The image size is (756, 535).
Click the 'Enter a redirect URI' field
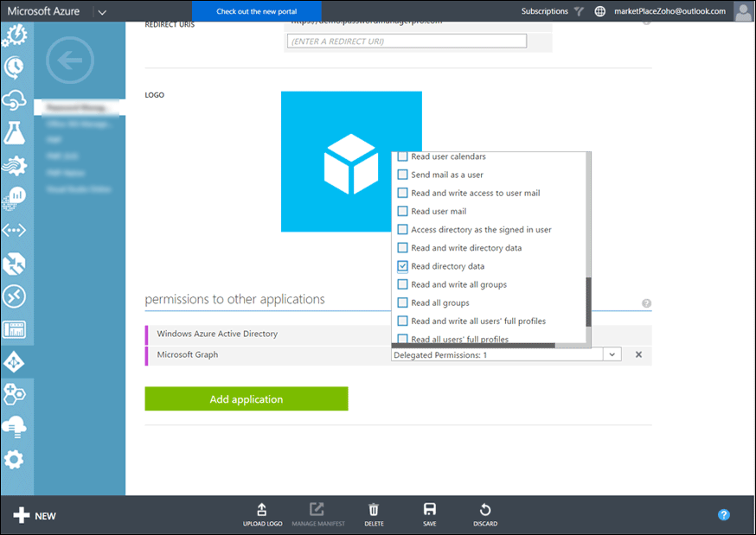tap(407, 41)
